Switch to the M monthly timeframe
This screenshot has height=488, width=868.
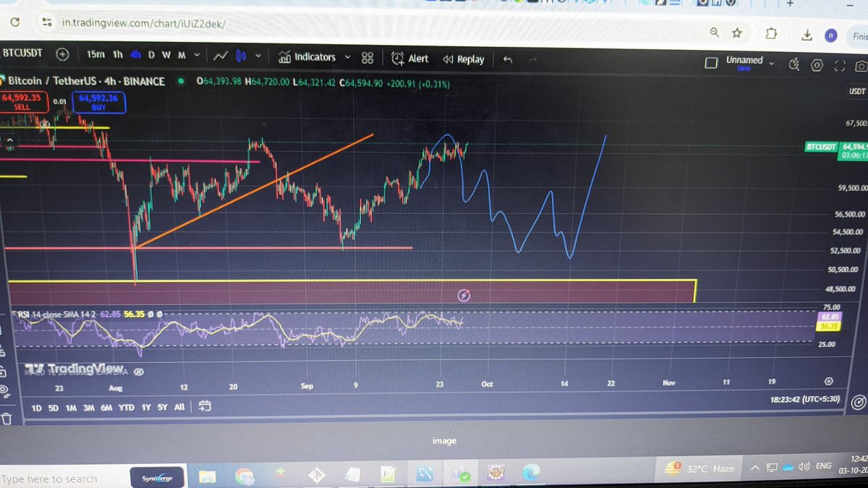click(x=182, y=54)
